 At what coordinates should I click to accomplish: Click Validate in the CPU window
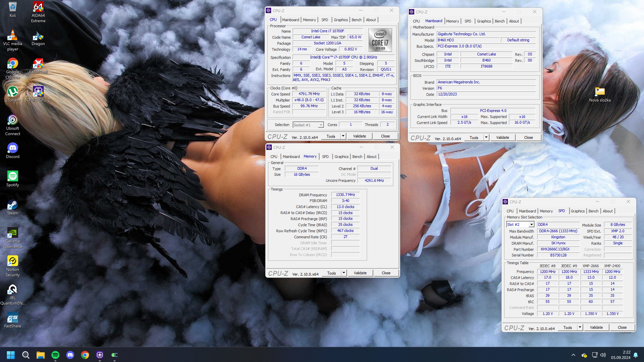(359, 136)
